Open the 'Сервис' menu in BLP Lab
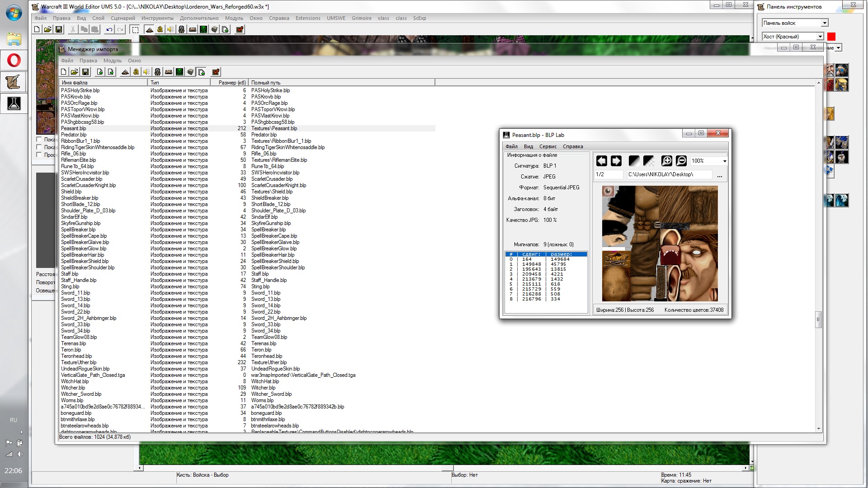This screenshot has width=868, height=488. (547, 146)
